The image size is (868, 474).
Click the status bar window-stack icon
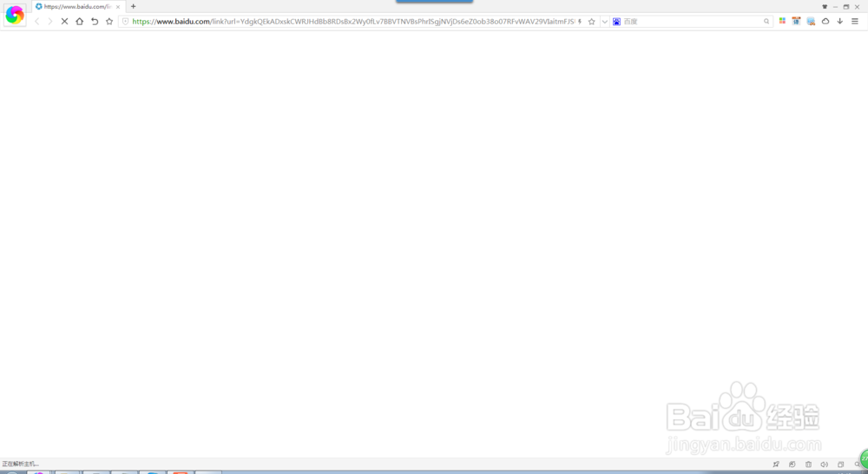[x=841, y=464]
